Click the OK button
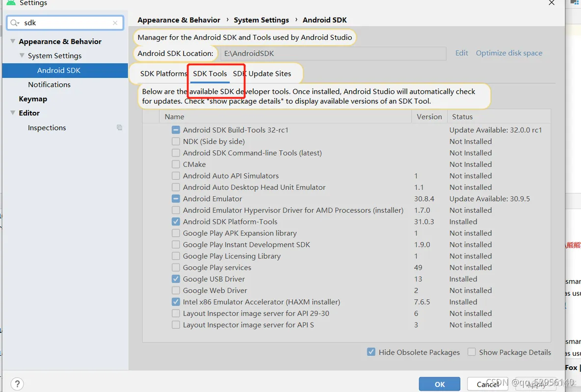 pos(440,384)
